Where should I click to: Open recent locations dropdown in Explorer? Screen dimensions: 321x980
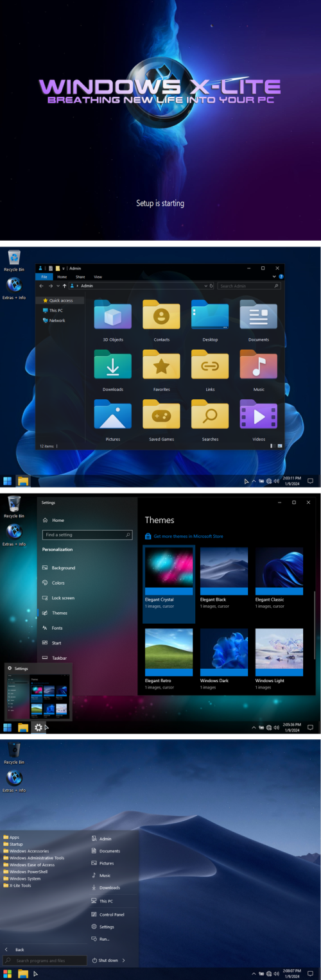[x=58, y=286]
